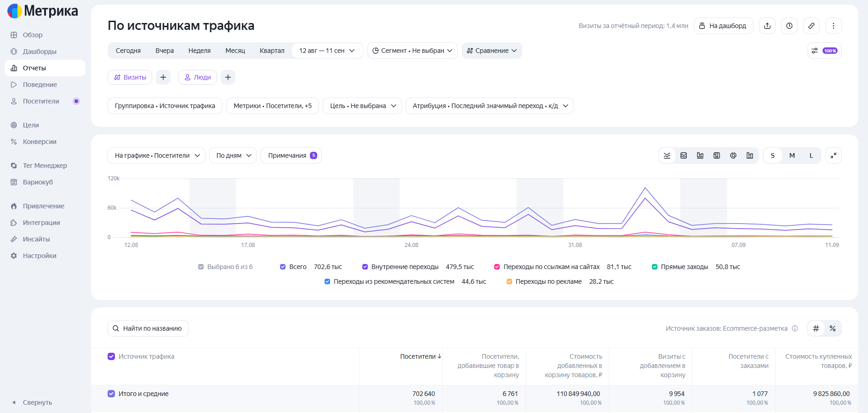Screen dimensions: 868x413
Task: Expand Цель • Не выбрана dropdown
Action: [x=362, y=106]
